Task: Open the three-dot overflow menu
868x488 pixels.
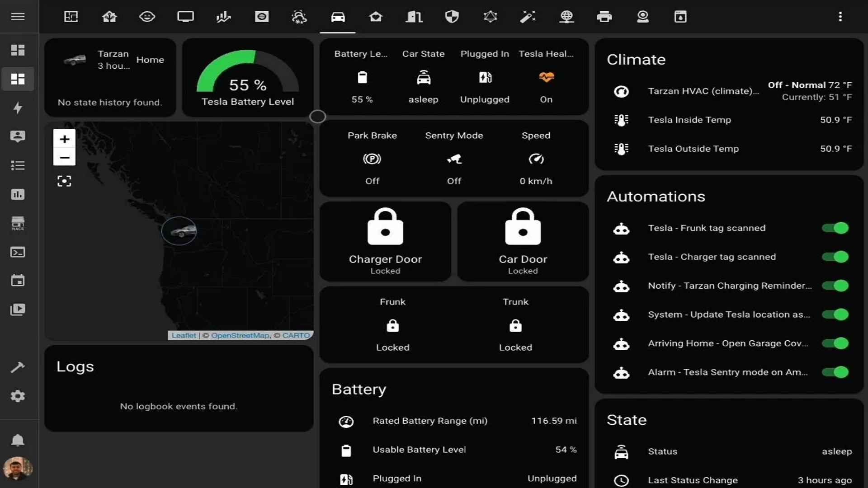Action: click(840, 17)
